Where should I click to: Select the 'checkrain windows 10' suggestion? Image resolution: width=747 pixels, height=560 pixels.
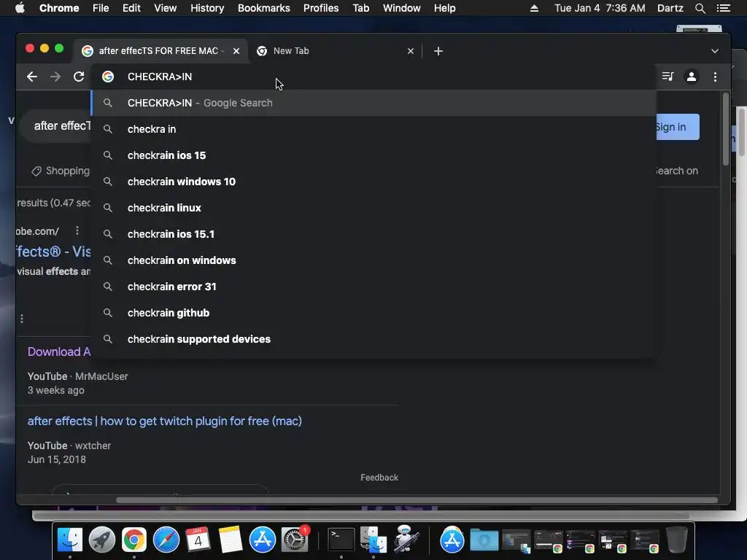click(374, 182)
